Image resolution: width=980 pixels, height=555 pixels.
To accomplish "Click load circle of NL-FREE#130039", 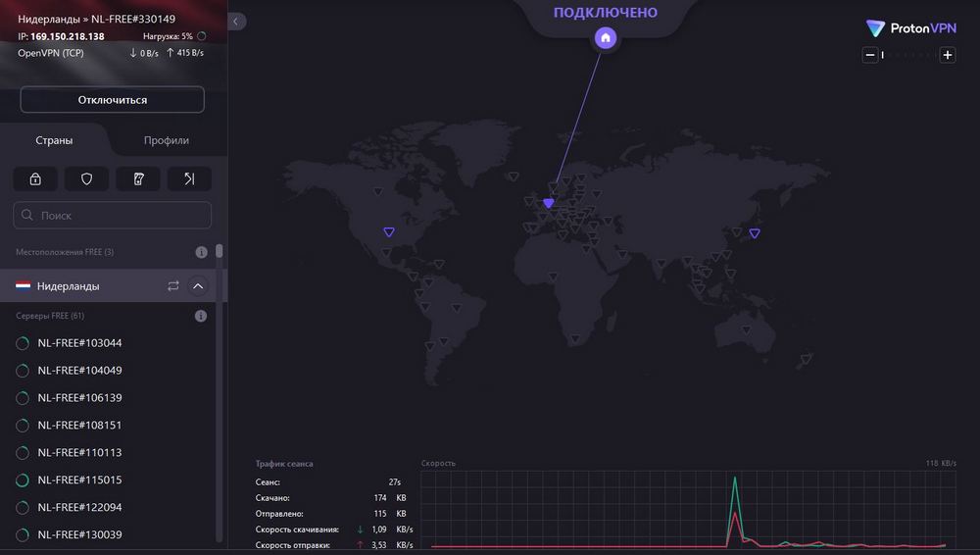I will click(23, 535).
